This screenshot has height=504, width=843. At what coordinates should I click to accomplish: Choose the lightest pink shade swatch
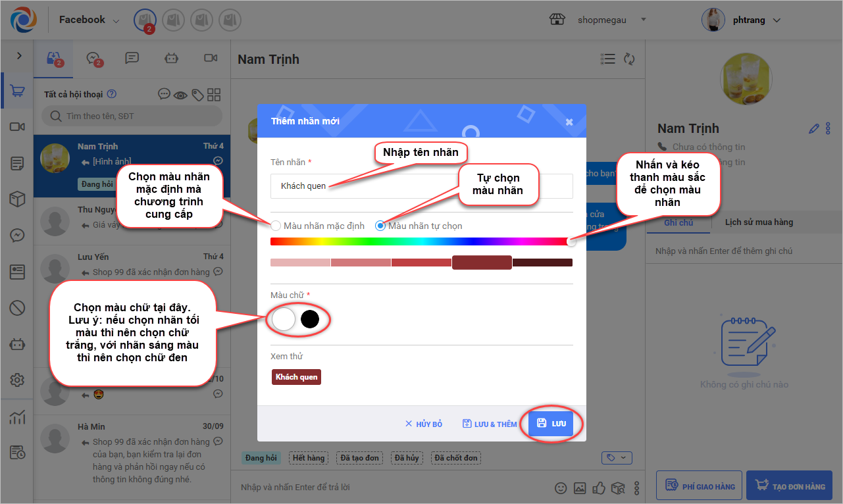click(x=300, y=263)
